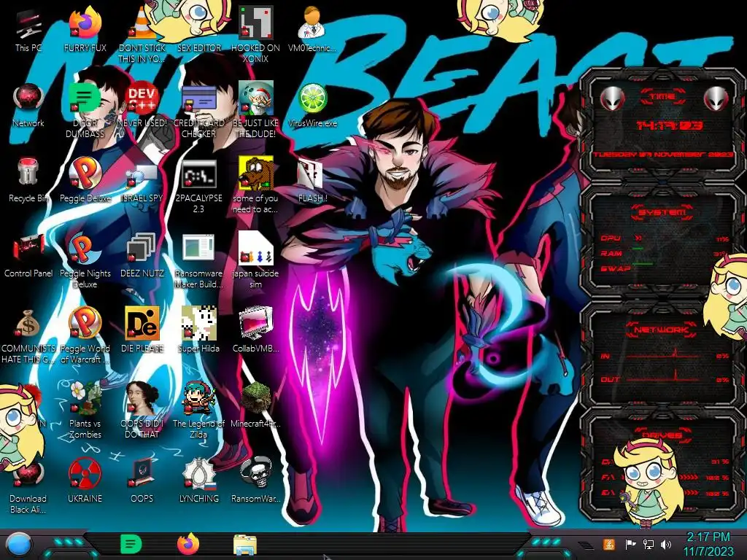Viewport: 747px width, 560px height.
Task: Open the Action Center flag icon
Action: 630,545
